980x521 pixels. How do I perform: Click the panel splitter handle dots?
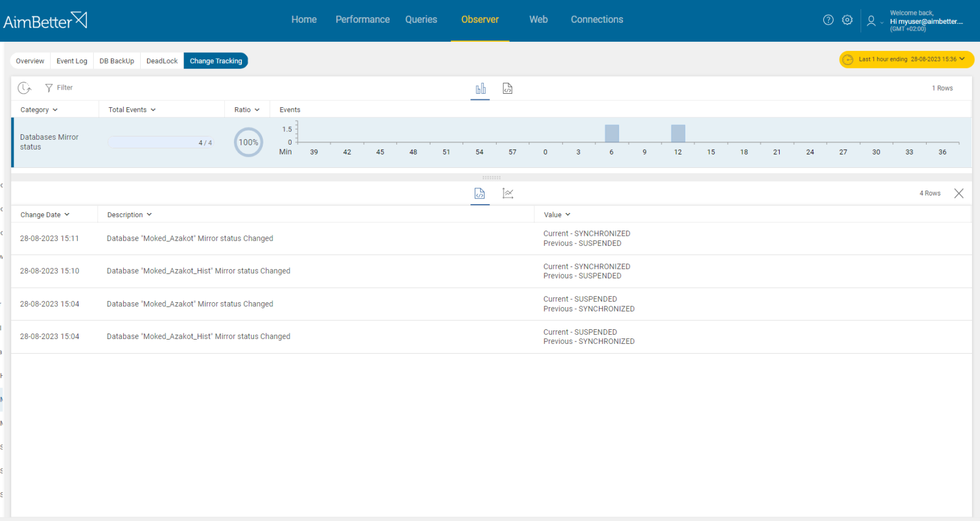[x=491, y=178]
